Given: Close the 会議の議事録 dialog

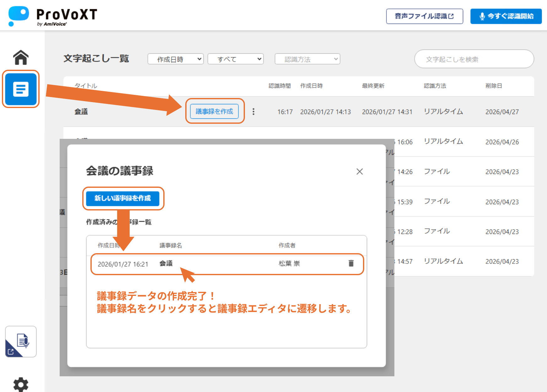Looking at the screenshot, I should click(x=360, y=171).
